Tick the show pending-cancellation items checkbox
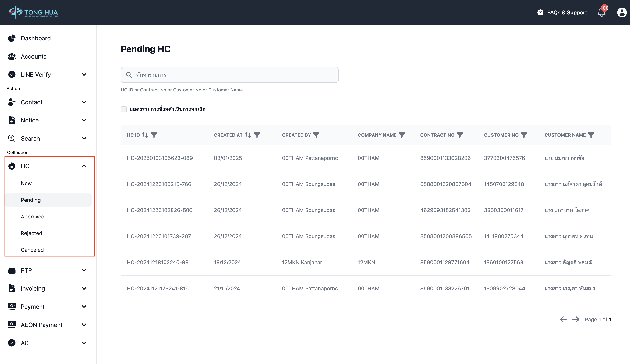This screenshot has width=630, height=364. (124, 109)
